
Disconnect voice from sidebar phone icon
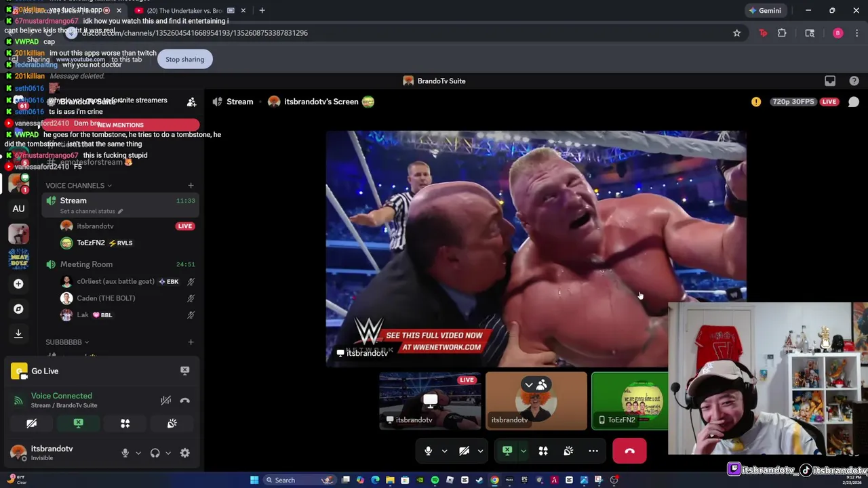184,401
